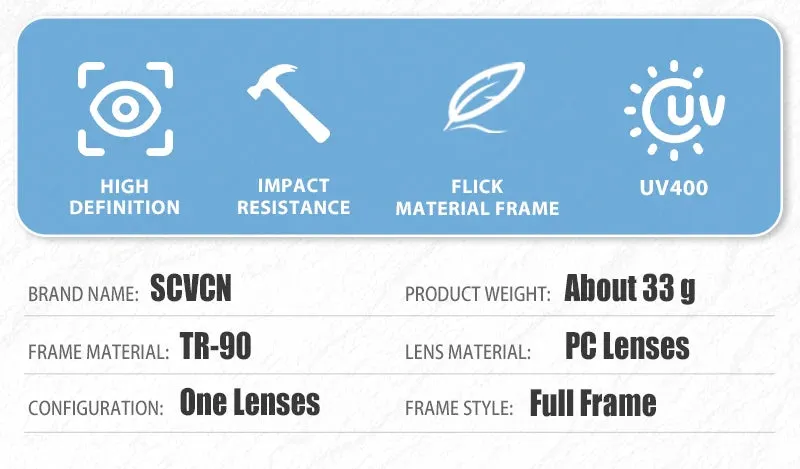
Task: Click the TR-90 frame material value
Action: (216, 346)
